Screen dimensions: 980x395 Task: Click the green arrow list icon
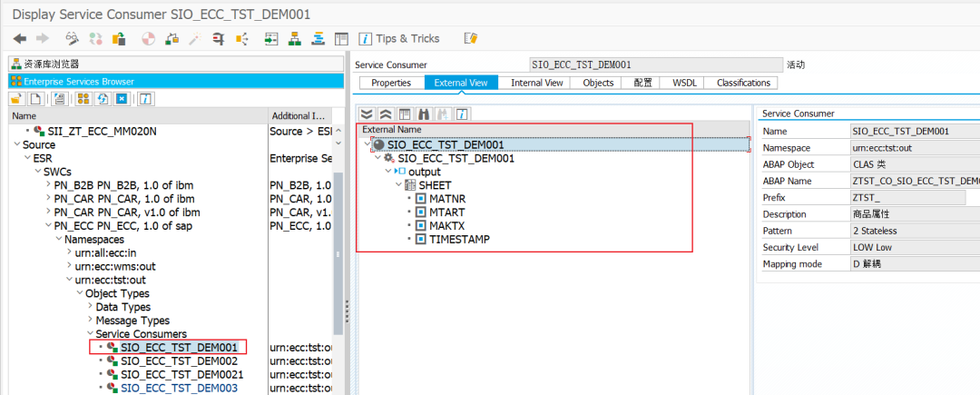click(x=270, y=39)
